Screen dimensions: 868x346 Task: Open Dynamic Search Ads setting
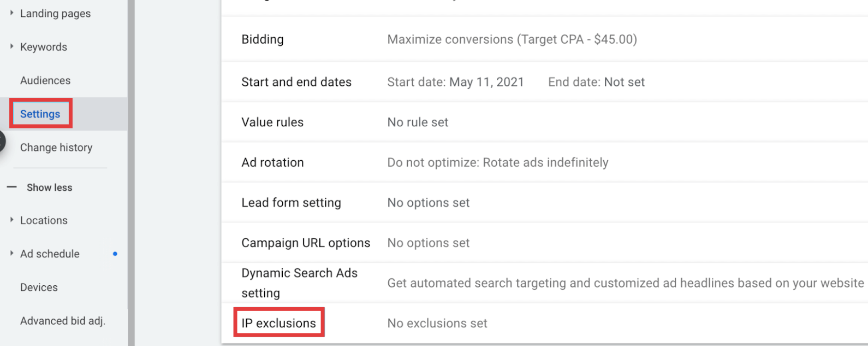point(544,283)
